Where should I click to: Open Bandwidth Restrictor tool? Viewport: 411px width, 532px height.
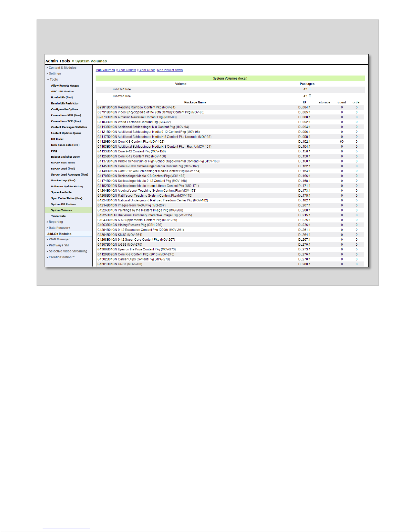pos(65,103)
